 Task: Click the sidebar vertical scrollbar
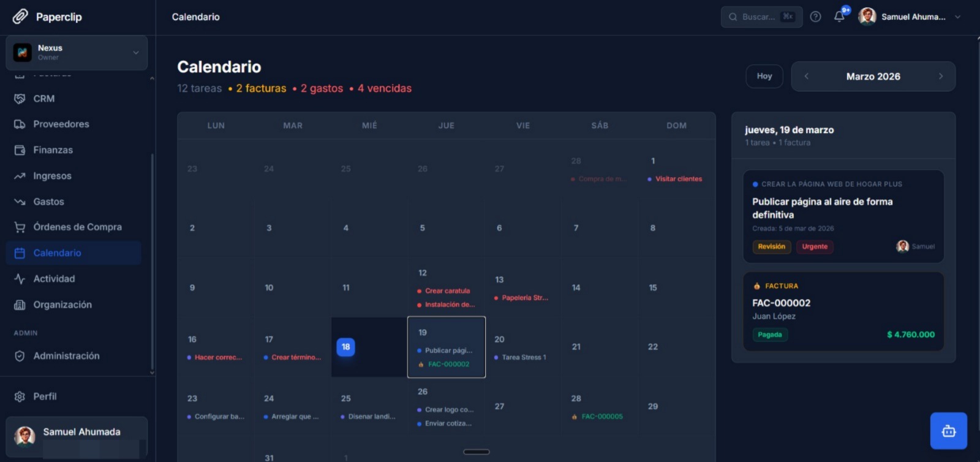tap(152, 257)
